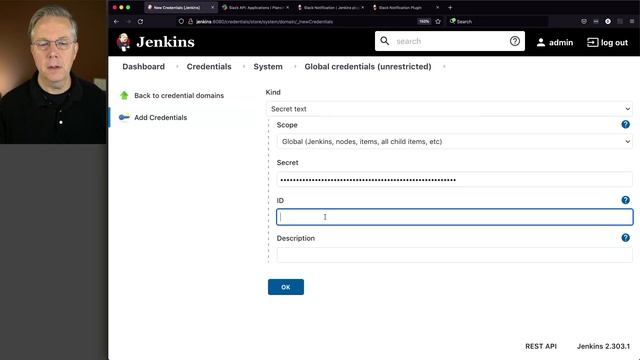Click the search magnifier icon in the Jenkins header
The width and height of the screenshot is (640, 360).
(384, 41)
